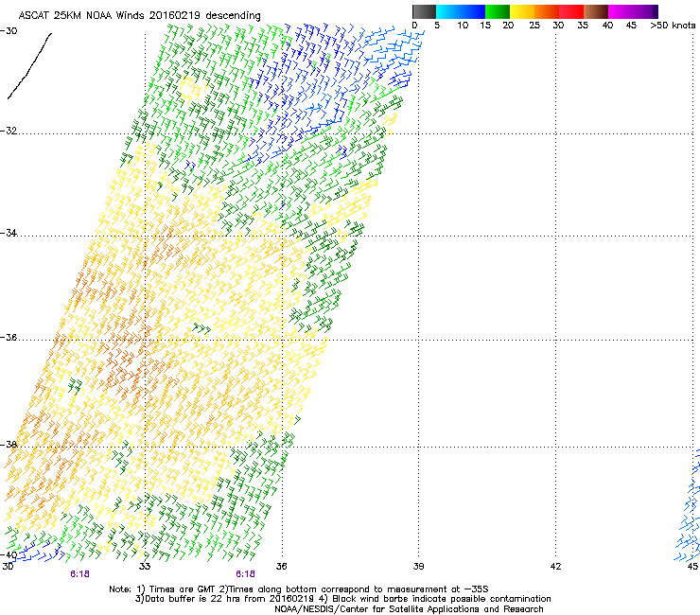Viewport: 700px width, 615px height.
Task: Click the black coastline segment at top left
Action: point(30,65)
